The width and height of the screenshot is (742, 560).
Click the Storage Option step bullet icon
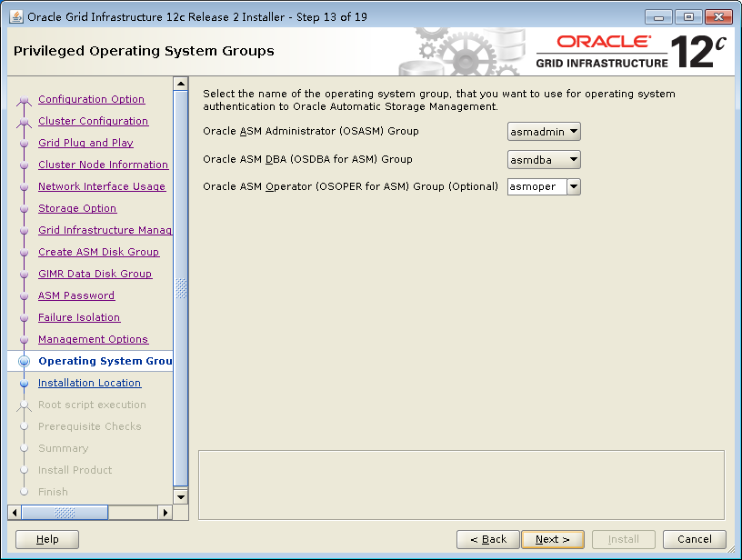pos(25,208)
